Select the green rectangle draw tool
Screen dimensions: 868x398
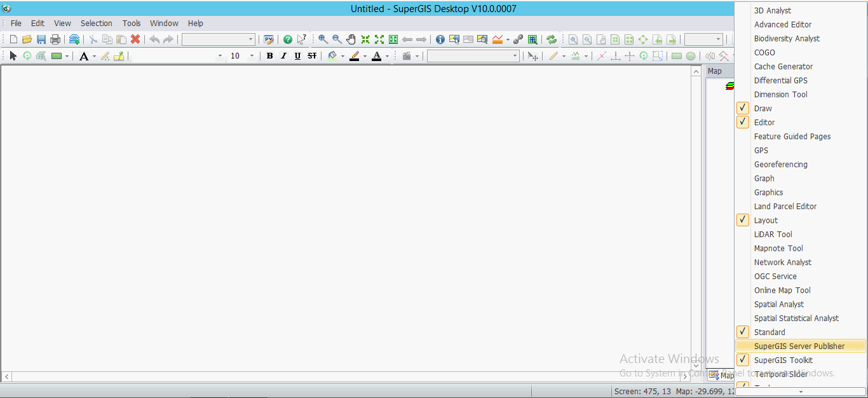click(x=57, y=56)
